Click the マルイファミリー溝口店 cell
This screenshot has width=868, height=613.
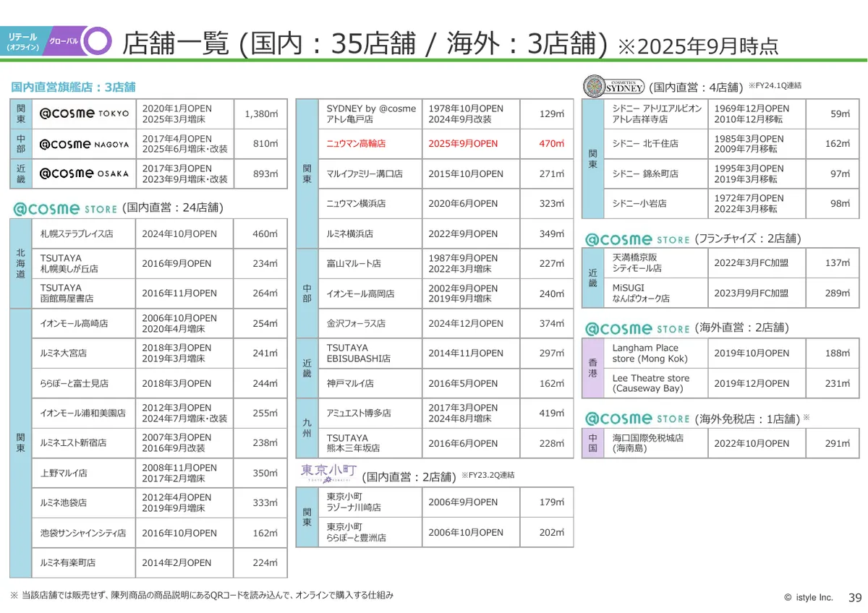pyautogui.click(x=370, y=174)
